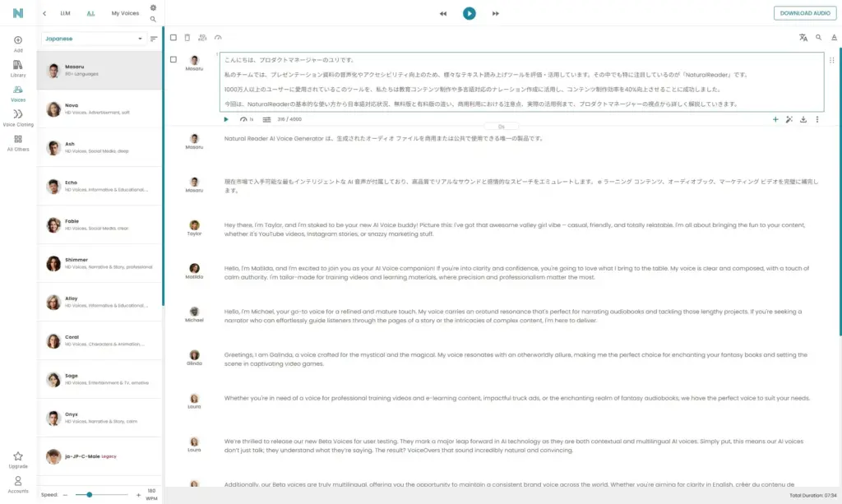Image resolution: width=842 pixels, height=504 pixels.
Task: Open the voice settings gear icon
Action: tap(153, 7)
